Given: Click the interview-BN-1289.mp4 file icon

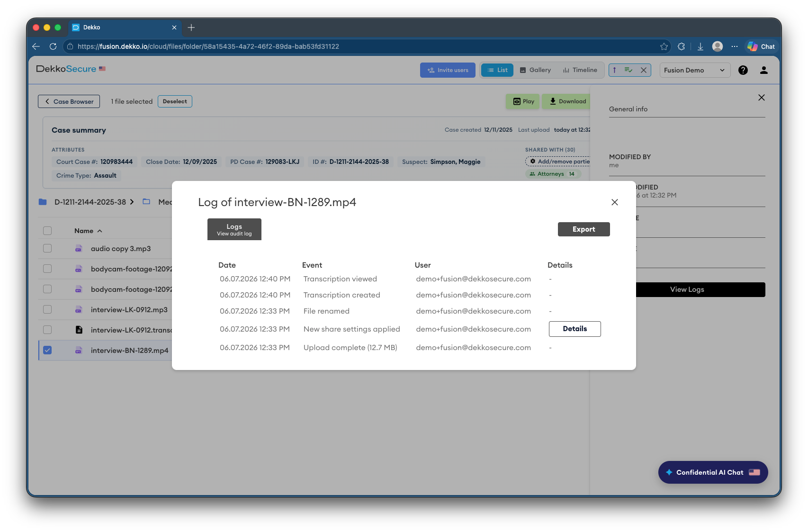Looking at the screenshot, I should click(x=79, y=350).
